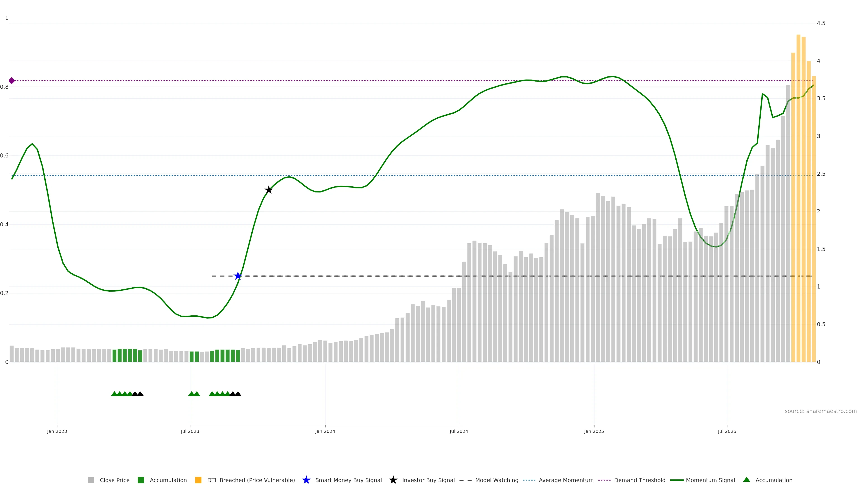Viewport: 868px width, 488px height.
Task: Click the last black triangle marker
Action: pos(238,394)
